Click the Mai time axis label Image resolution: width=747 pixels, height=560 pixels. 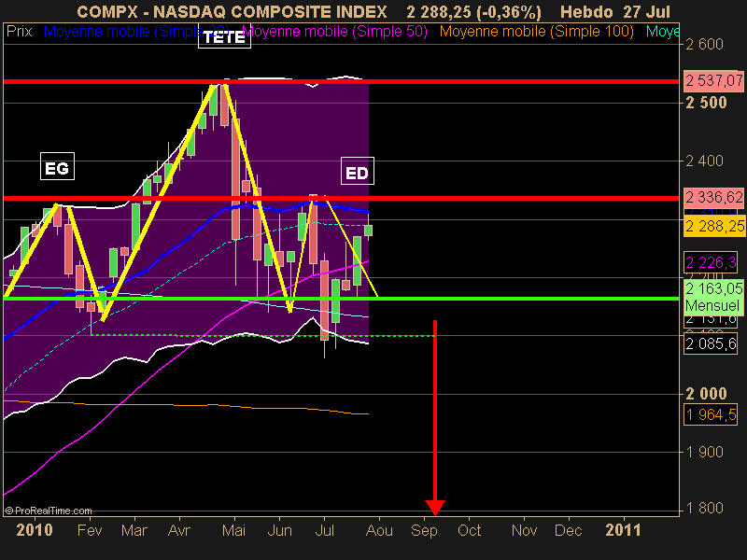pos(234,530)
